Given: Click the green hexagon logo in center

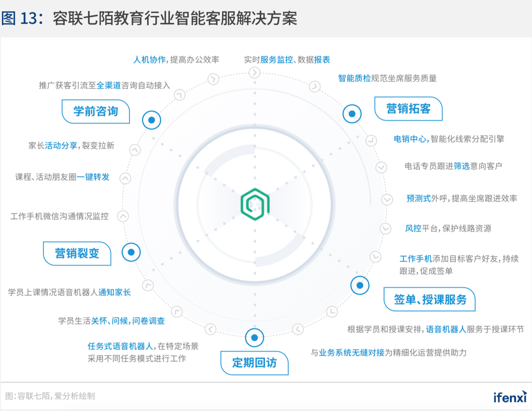Looking at the screenshot, I should [x=255, y=204].
